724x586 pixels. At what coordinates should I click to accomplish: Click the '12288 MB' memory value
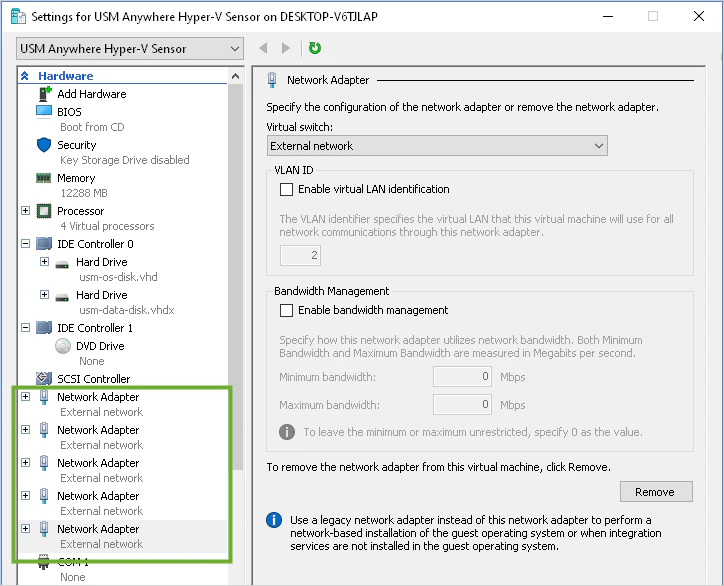point(84,193)
